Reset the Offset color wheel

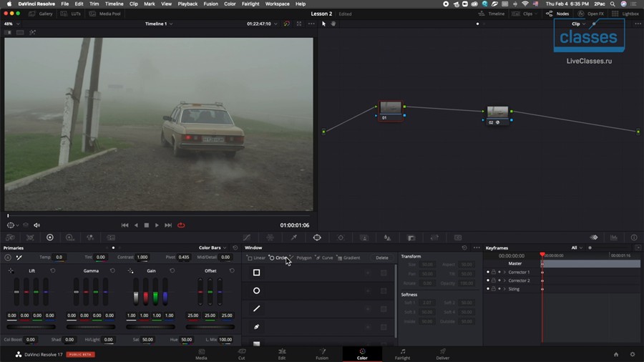point(232,271)
